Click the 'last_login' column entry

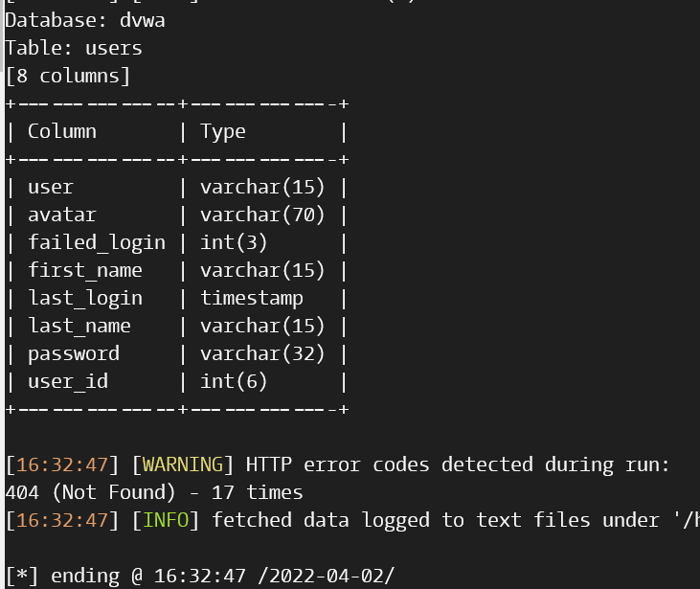click(85, 298)
